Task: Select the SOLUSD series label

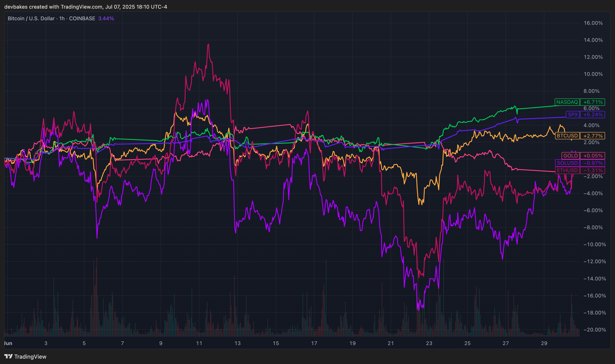Action: [567, 163]
